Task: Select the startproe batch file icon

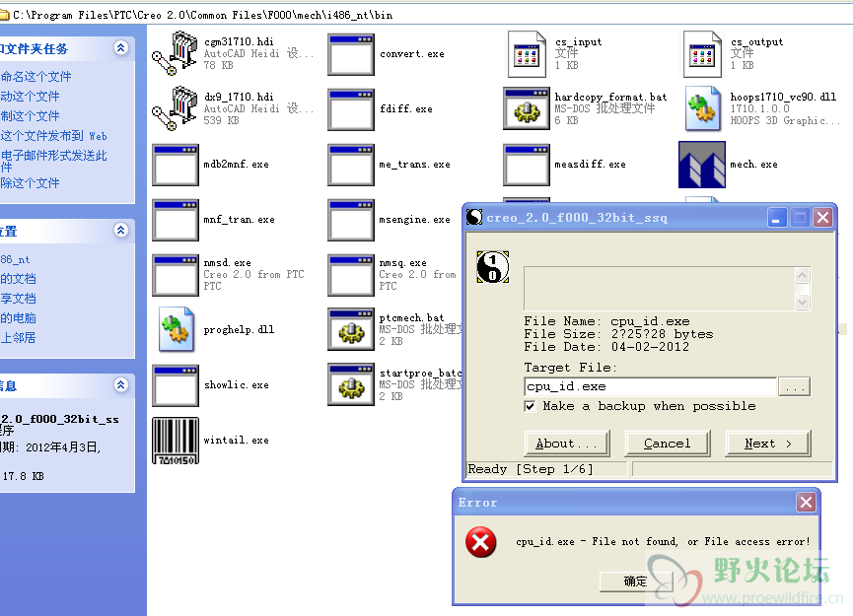Action: pyautogui.click(x=351, y=385)
